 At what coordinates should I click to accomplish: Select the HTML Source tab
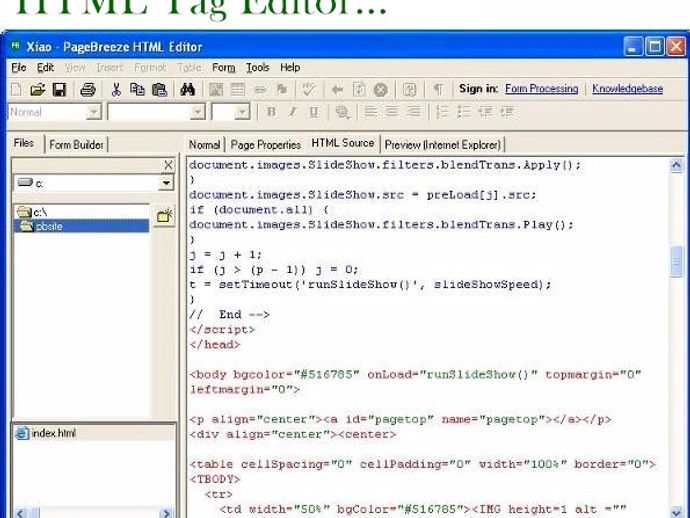(x=342, y=143)
